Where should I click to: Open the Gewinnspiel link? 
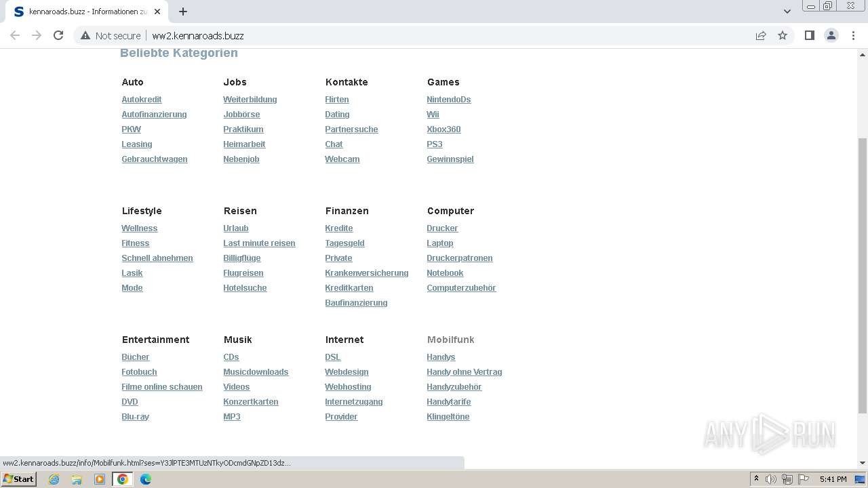pos(450,159)
